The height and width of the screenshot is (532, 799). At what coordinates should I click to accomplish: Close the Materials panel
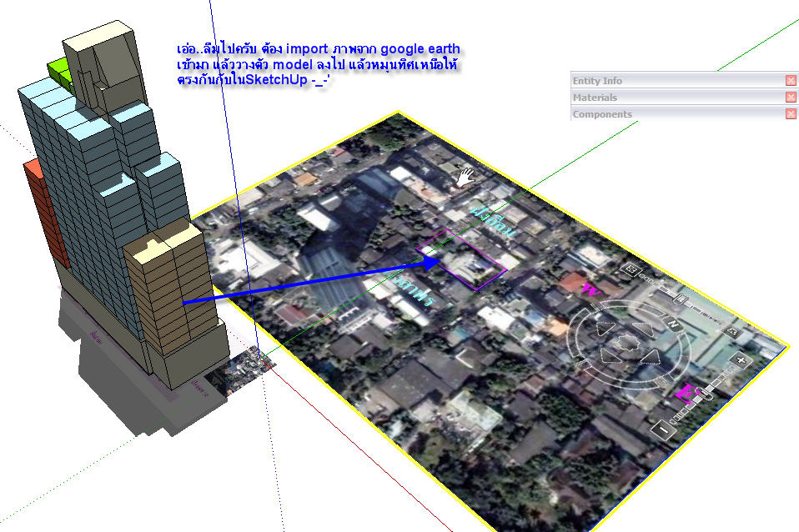tap(791, 98)
